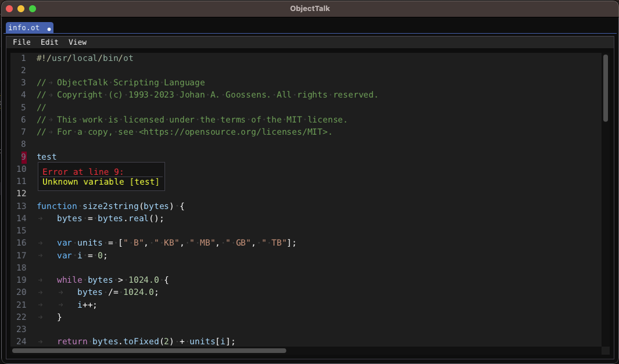
Task: Click the shebang '#!/usr/local/bin/ot' text
Action: [85, 59]
